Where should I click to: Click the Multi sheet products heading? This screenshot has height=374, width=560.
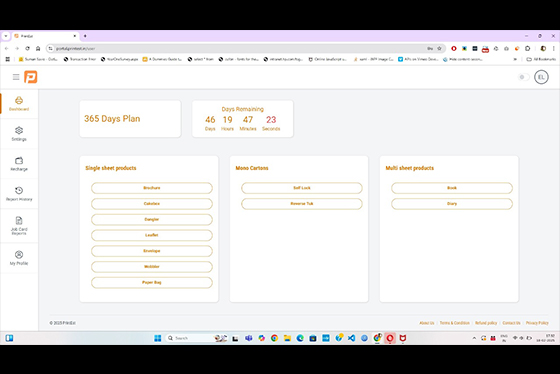click(410, 168)
